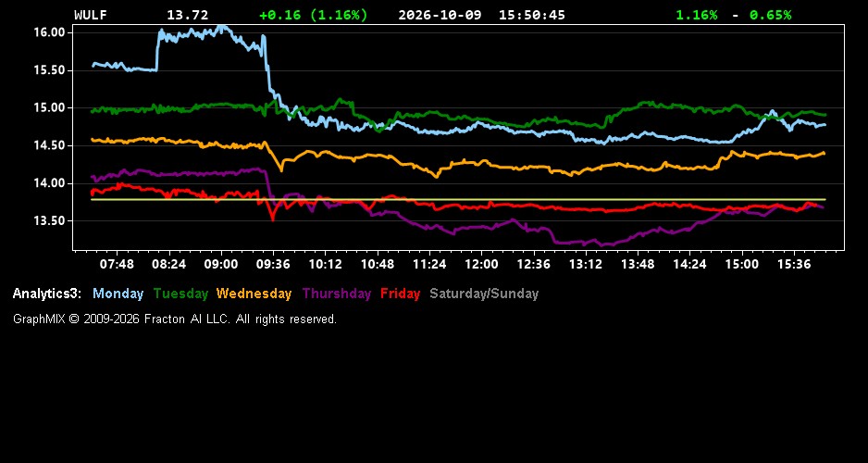Click the 14.00 y-axis label
The height and width of the screenshot is (463, 868).
point(50,183)
